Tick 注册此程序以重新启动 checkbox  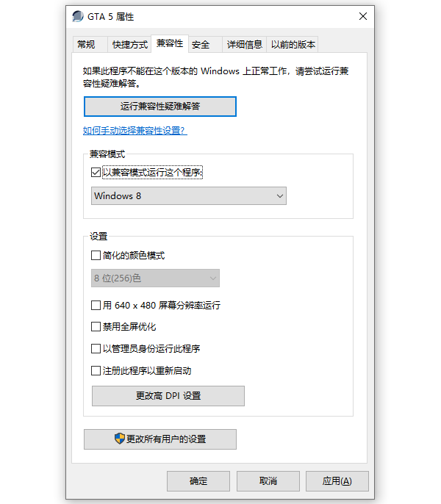(96, 371)
